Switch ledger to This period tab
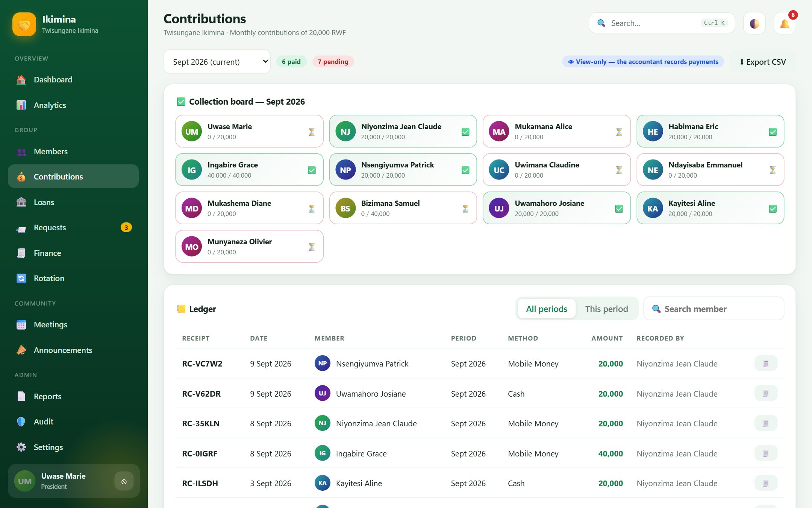Image resolution: width=812 pixels, height=508 pixels. pos(606,309)
